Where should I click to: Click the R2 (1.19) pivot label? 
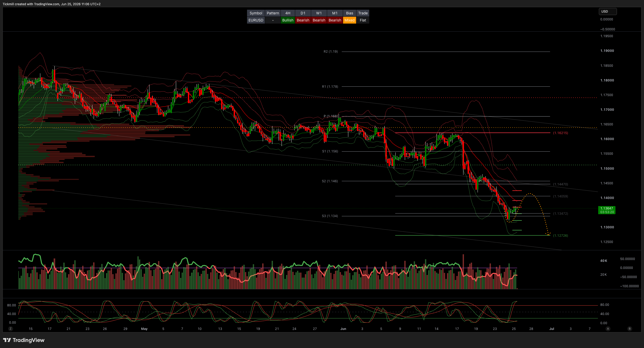[x=331, y=52]
